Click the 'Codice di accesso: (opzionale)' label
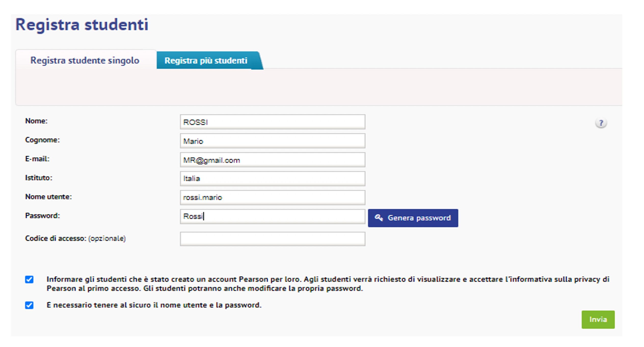 click(x=75, y=238)
